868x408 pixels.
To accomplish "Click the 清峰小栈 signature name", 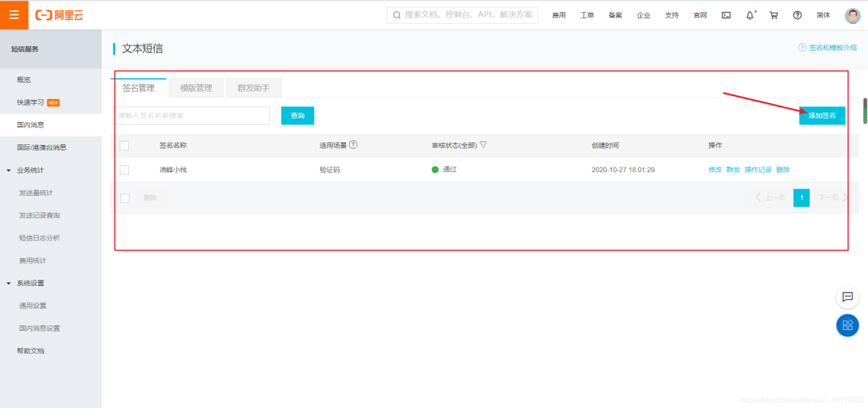I will click(173, 169).
